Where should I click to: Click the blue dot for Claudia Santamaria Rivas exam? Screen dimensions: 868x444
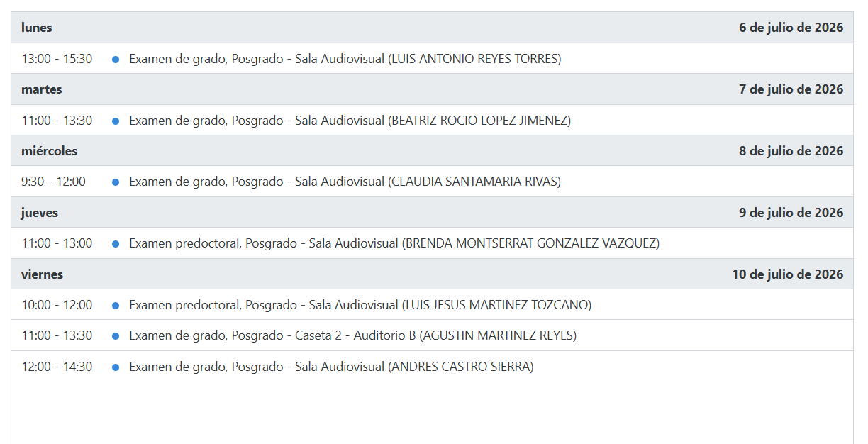[x=116, y=182]
